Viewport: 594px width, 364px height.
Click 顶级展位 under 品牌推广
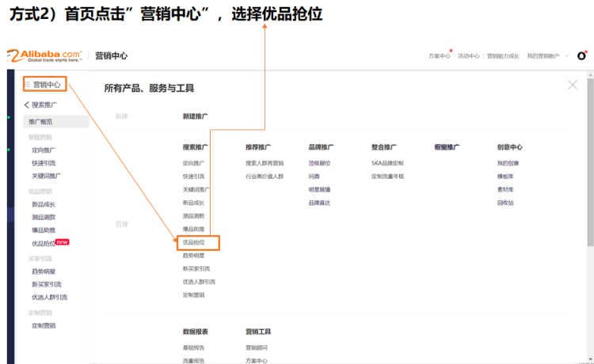(319, 163)
